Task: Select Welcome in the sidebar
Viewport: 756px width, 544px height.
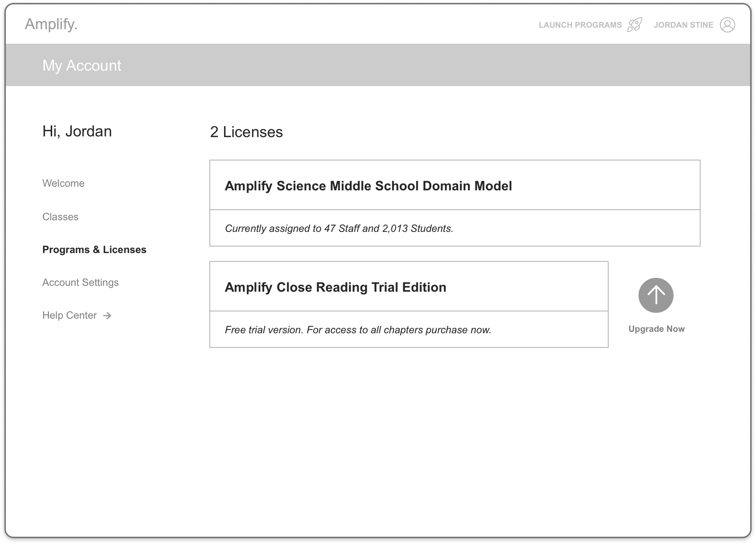Action: pyautogui.click(x=63, y=183)
